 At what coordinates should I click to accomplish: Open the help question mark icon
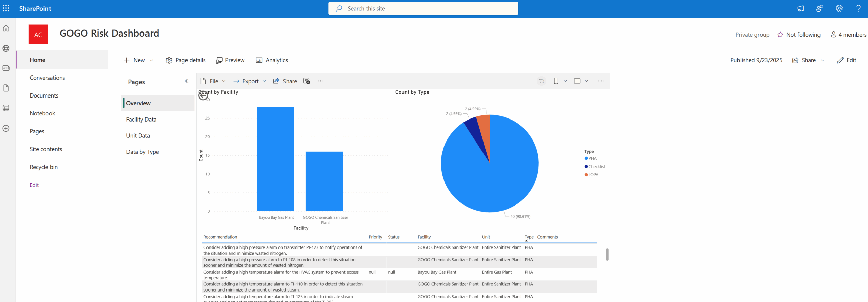pos(858,8)
